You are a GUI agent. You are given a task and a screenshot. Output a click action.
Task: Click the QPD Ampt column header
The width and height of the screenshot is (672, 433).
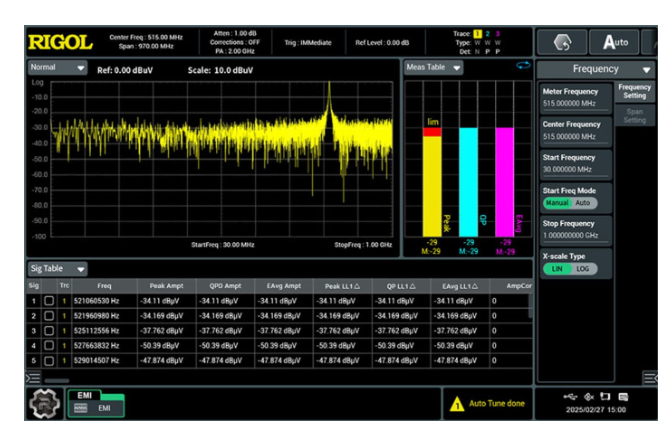225,286
